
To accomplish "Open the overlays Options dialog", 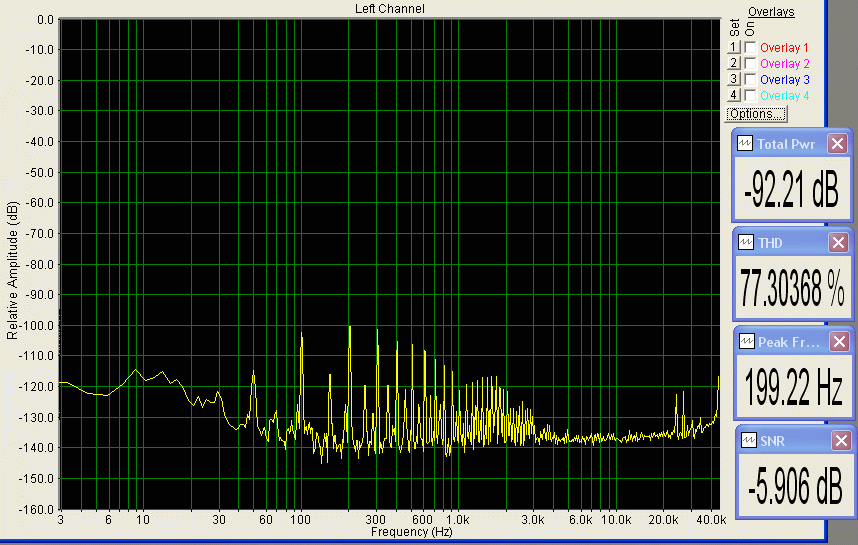I will (x=756, y=114).
